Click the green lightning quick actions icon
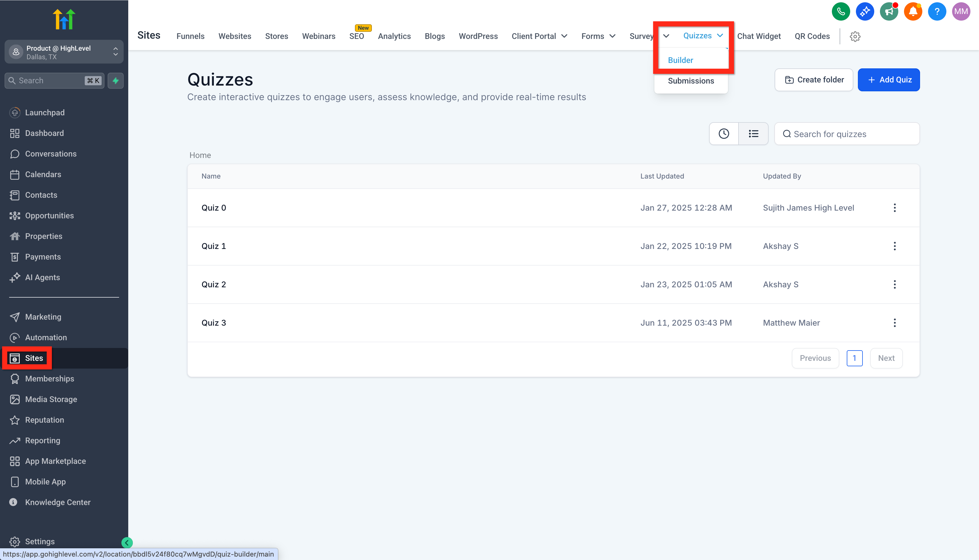Screen dimensions: 979x560 tap(115, 81)
